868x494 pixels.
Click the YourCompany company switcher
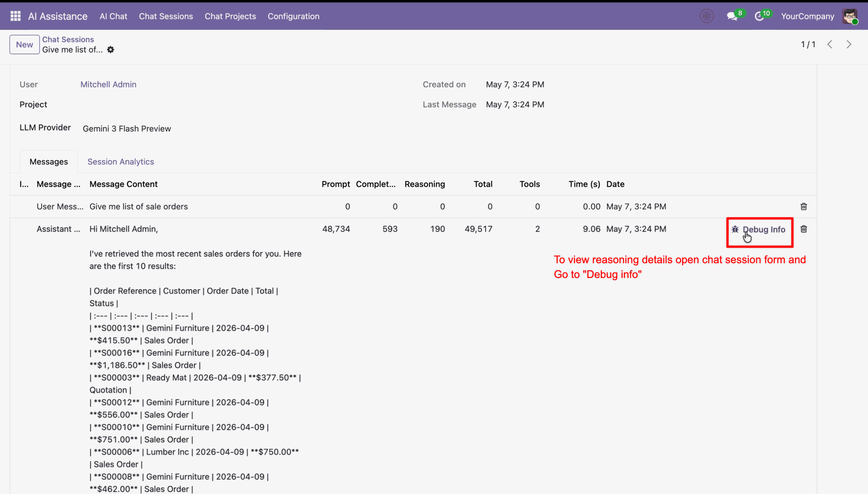(x=807, y=16)
